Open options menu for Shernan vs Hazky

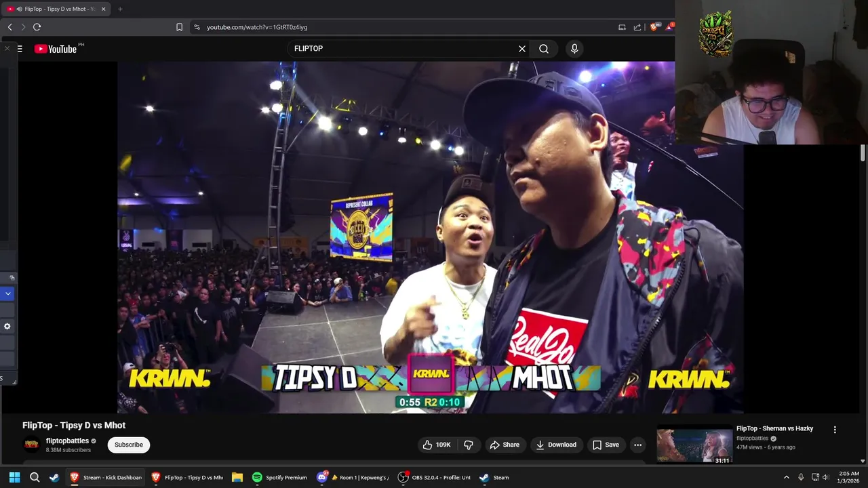(835, 430)
